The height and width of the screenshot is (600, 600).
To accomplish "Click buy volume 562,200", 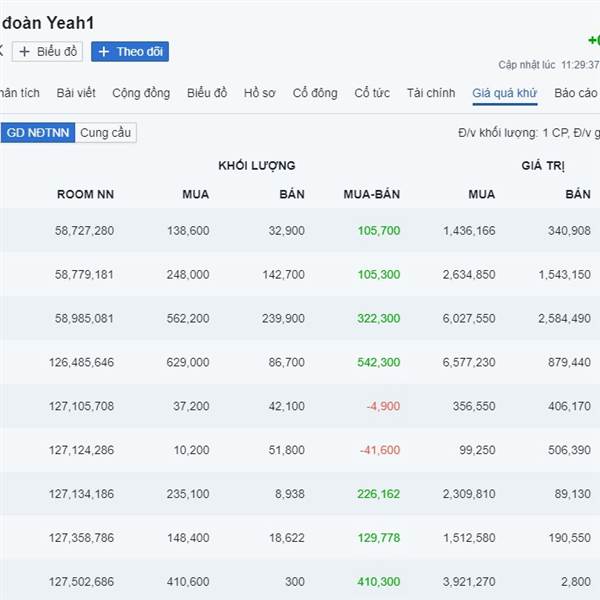I will (188, 318).
